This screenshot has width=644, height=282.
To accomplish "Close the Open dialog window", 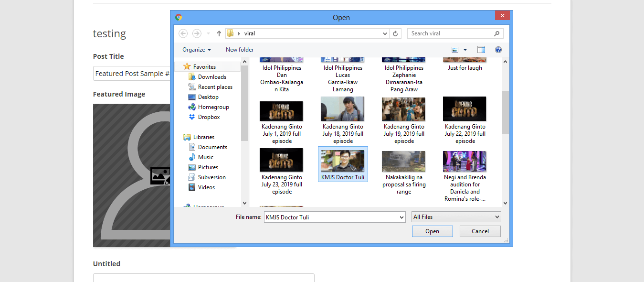I will pos(502,15).
